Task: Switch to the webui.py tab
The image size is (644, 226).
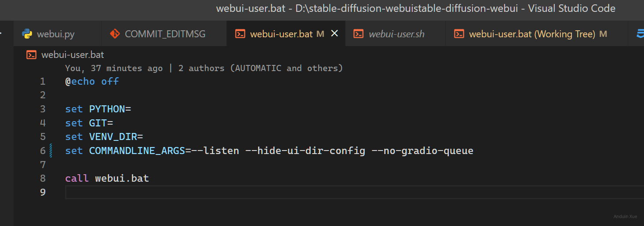Action: pyautogui.click(x=55, y=34)
